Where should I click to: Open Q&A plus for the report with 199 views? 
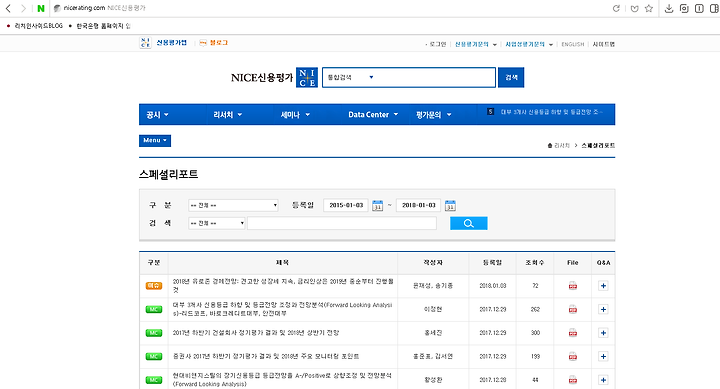coord(603,356)
